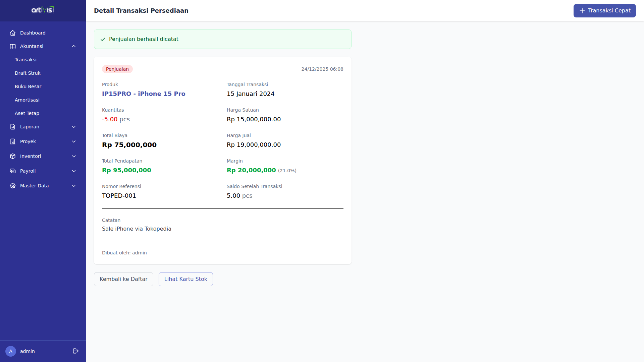Screen dimensions: 644x362
Task: Expand the Inventori menu chevron
Action: pos(74,156)
